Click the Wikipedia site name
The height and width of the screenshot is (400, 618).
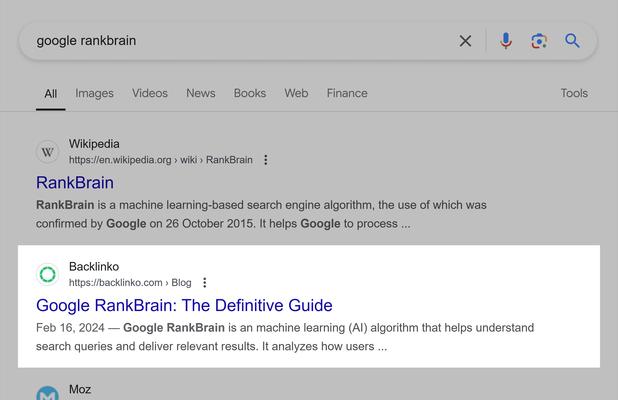click(x=94, y=144)
